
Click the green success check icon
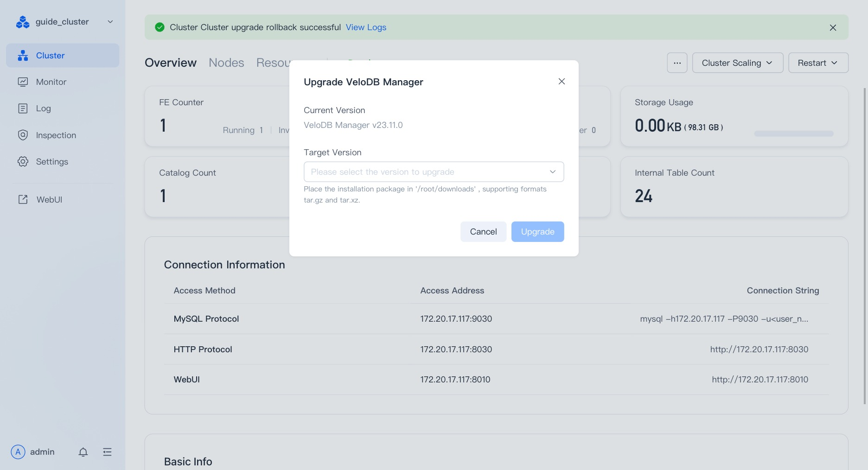pos(160,27)
